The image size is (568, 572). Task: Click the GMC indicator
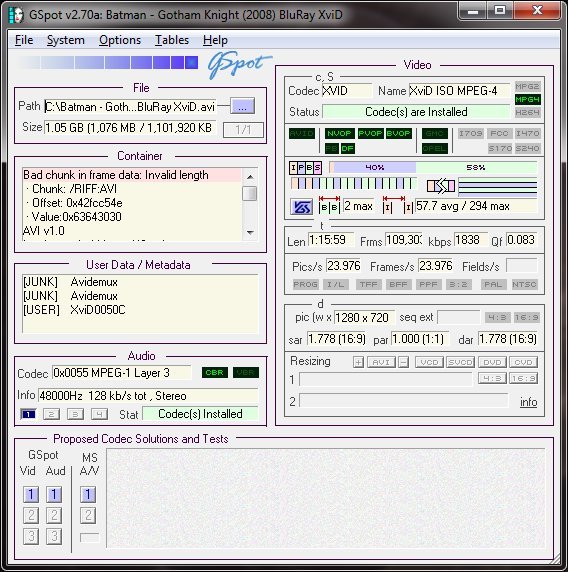pos(434,134)
